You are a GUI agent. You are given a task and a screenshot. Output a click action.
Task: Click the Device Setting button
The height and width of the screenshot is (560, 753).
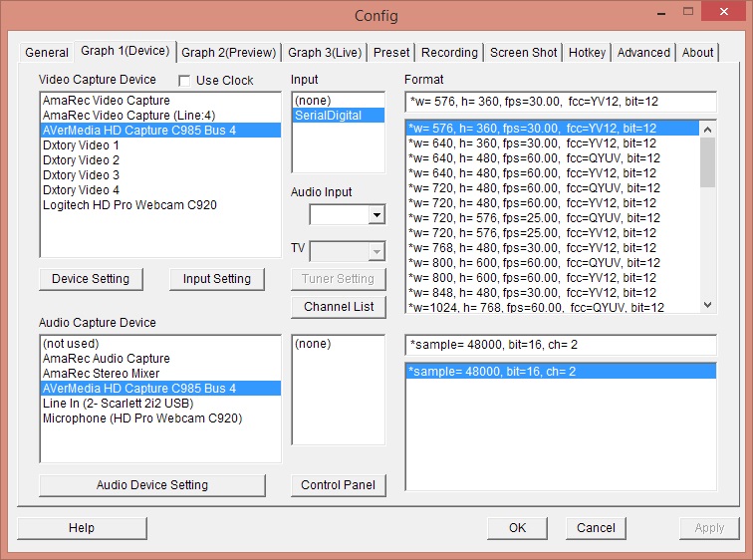[91, 279]
